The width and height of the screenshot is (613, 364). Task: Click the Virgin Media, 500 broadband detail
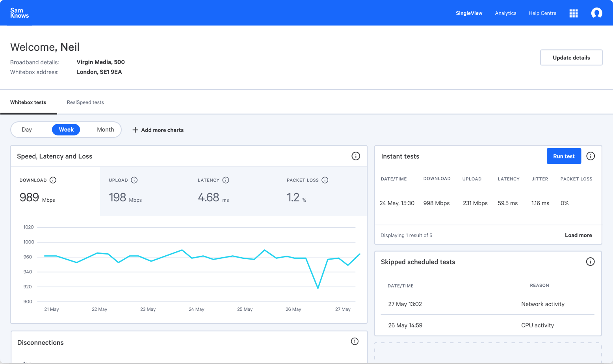tap(100, 62)
